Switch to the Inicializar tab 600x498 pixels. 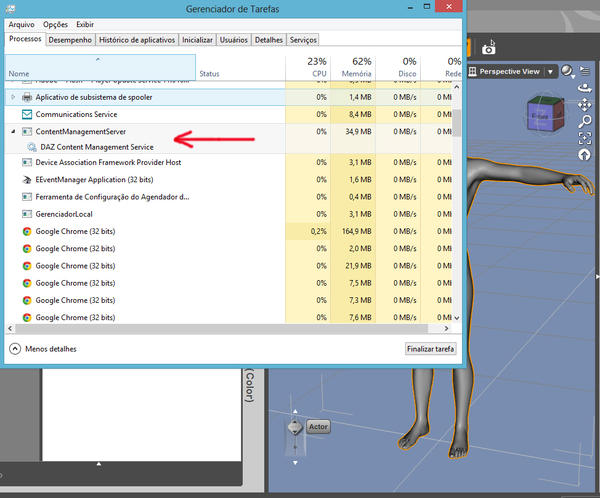[x=197, y=40]
